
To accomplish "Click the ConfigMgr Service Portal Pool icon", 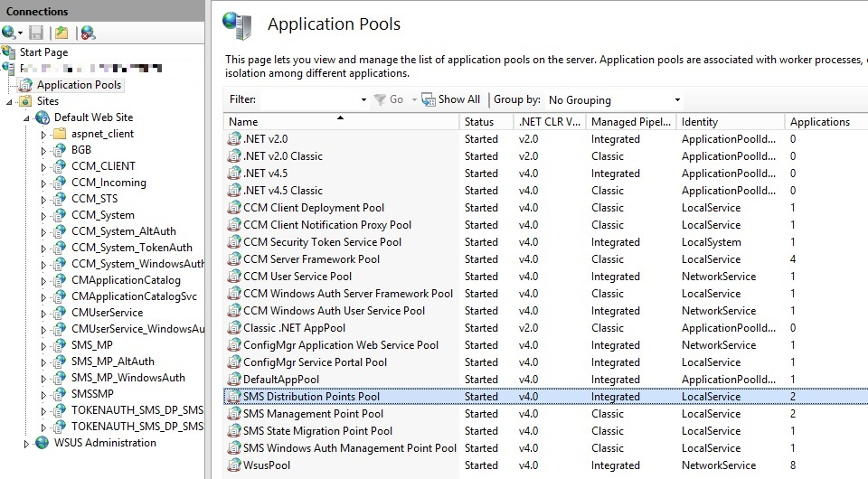I will [x=234, y=362].
